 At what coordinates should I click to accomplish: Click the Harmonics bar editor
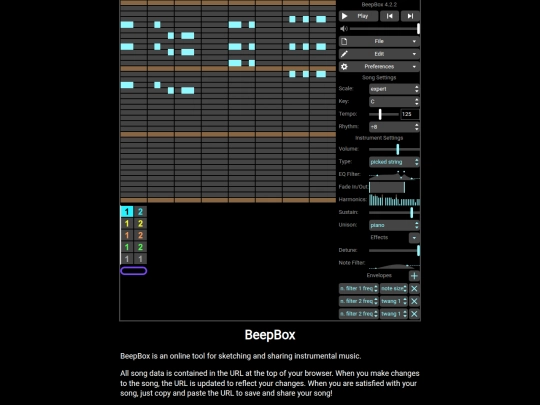394,200
